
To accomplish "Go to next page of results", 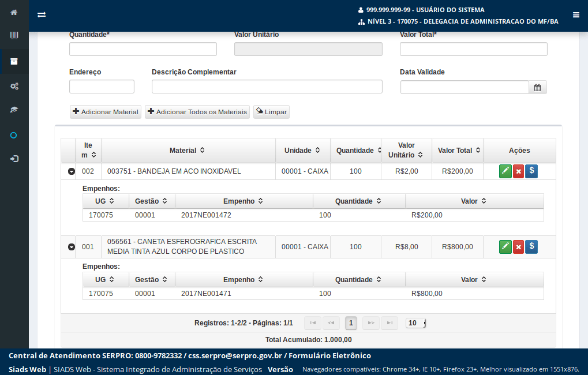I will tap(371, 323).
